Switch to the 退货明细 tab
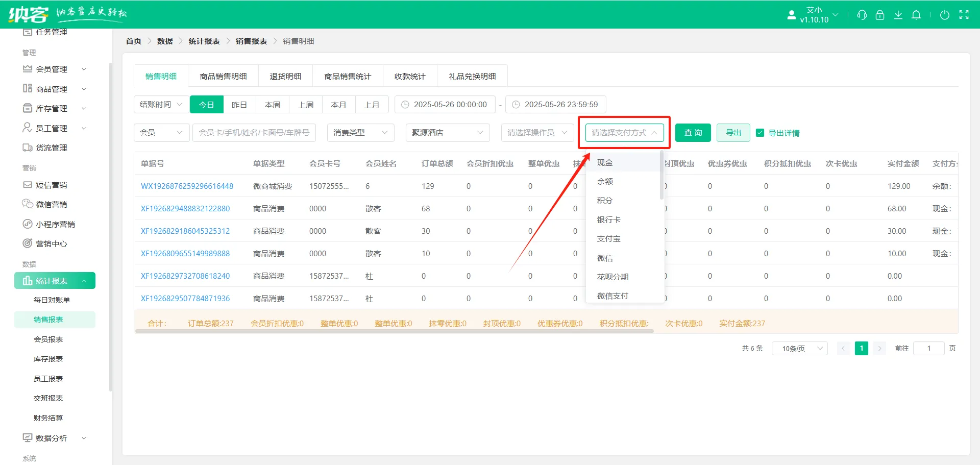Screen dimensions: 980x465 tap(285, 77)
